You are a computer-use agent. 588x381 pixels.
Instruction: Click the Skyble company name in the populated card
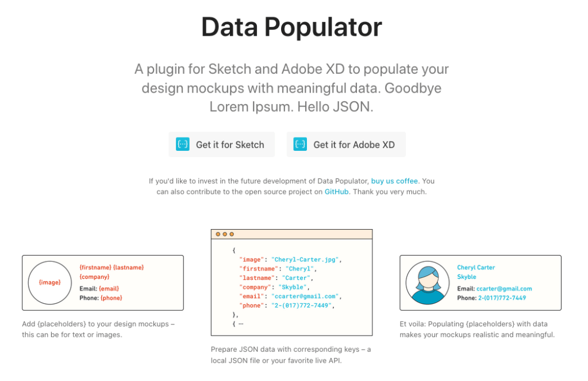[x=467, y=277]
